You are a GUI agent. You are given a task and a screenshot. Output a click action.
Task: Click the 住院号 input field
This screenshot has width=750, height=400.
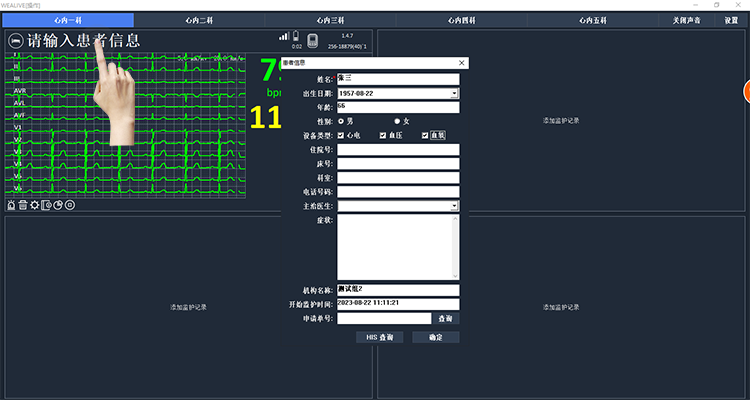[398, 150]
